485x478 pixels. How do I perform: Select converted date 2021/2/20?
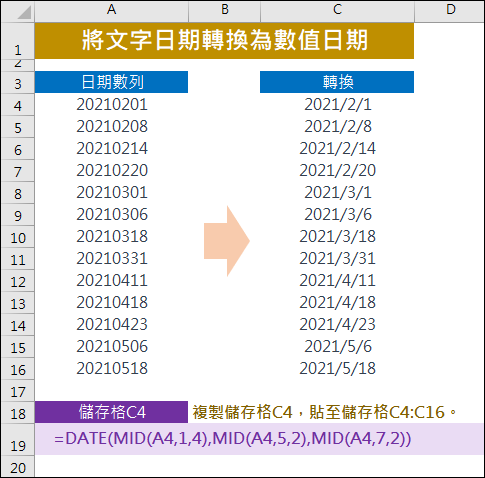pos(337,171)
